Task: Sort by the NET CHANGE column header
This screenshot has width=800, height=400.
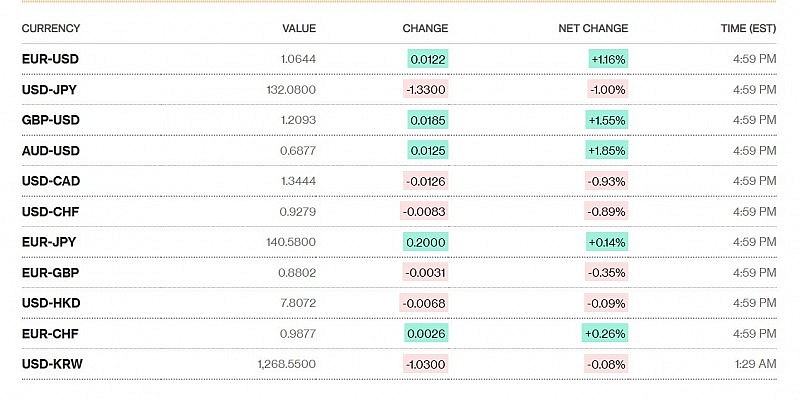Action: click(593, 28)
